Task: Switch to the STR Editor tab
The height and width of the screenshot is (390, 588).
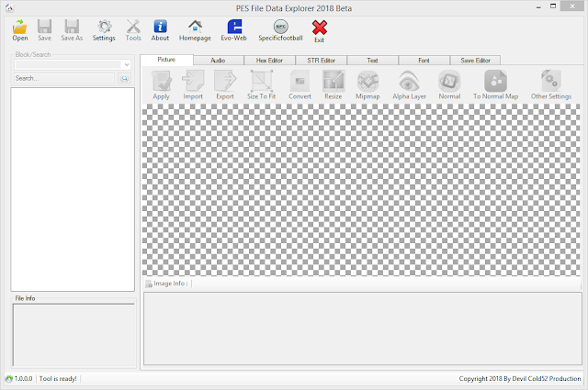Action: (x=321, y=61)
